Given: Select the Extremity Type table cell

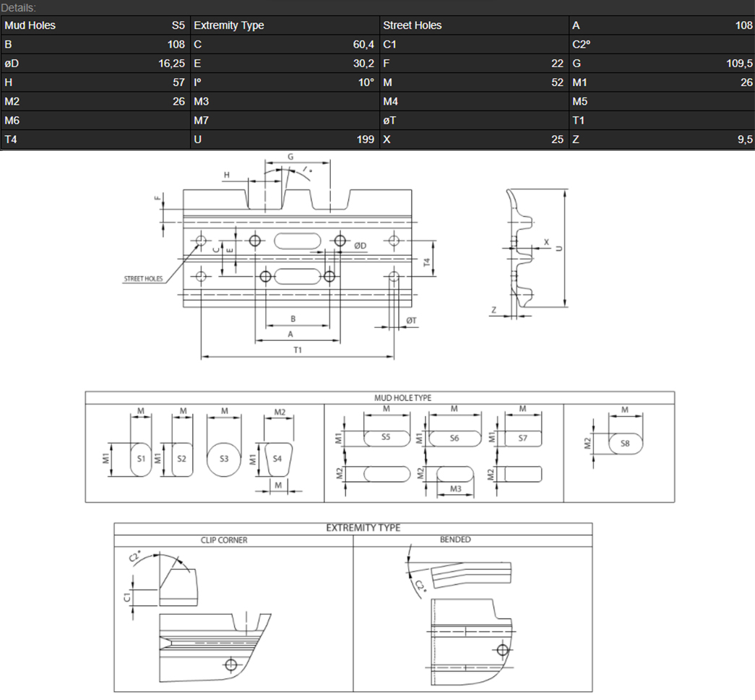Looking at the screenshot, I should [284, 25].
